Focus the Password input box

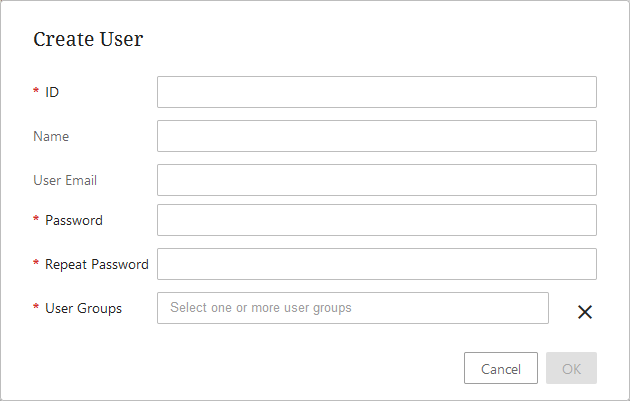pos(377,220)
